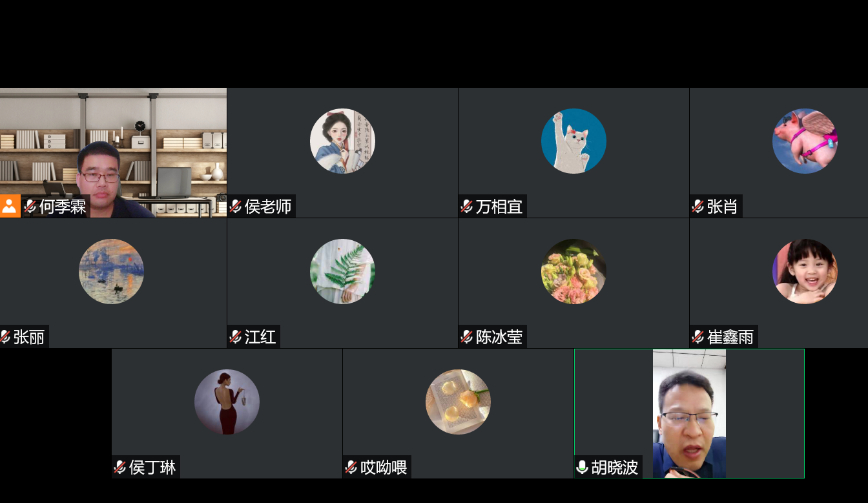Select 侯老师's painted lady avatar
The image size is (868, 503).
click(342, 141)
